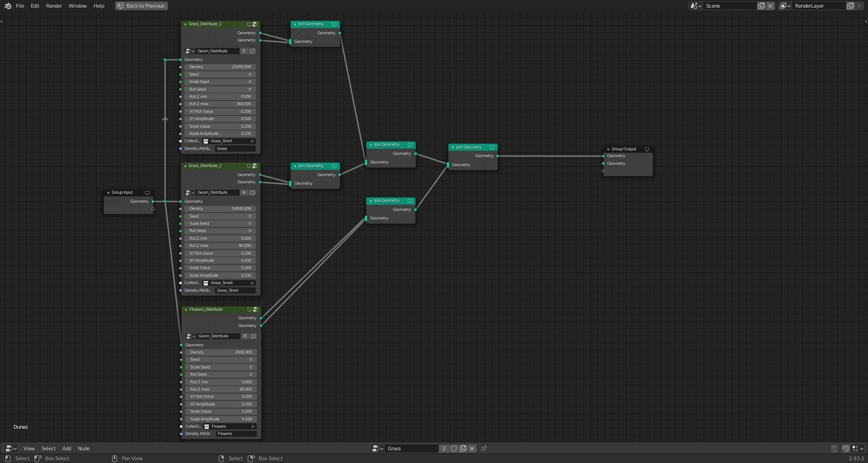
Task: Click the RenderLayer name field
Action: [819, 6]
